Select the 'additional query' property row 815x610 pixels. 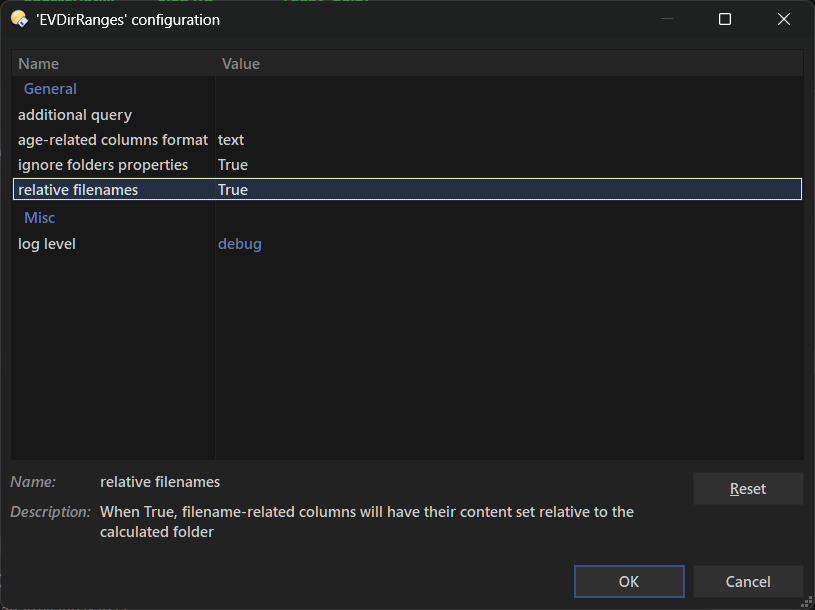[x=75, y=115]
